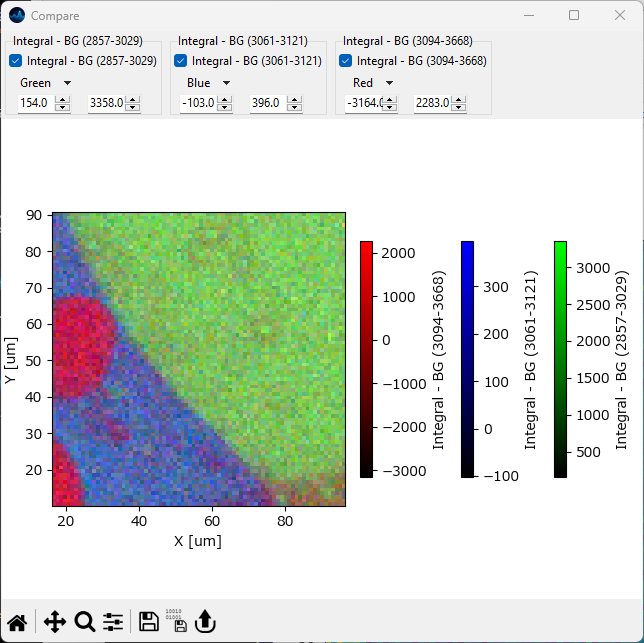
Task: Click the red colorbar scale
Action: (367, 358)
